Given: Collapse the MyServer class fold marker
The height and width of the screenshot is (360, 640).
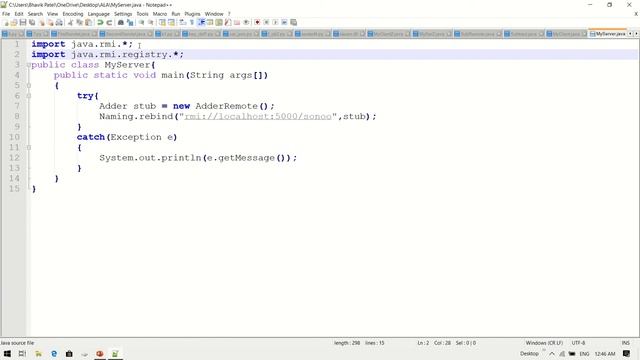Looking at the screenshot, I should tap(29, 65).
